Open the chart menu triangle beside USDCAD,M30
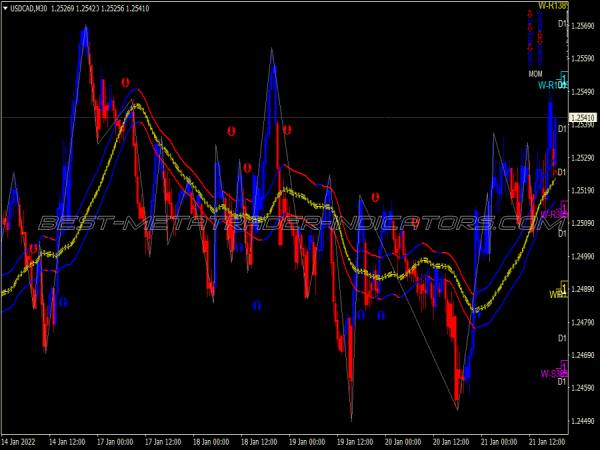 tap(5, 8)
